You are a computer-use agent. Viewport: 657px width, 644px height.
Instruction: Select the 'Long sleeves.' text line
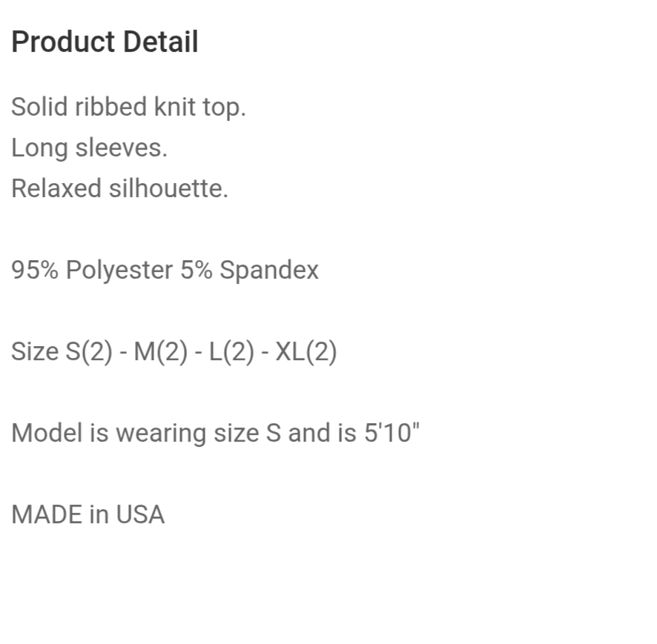[x=89, y=148]
